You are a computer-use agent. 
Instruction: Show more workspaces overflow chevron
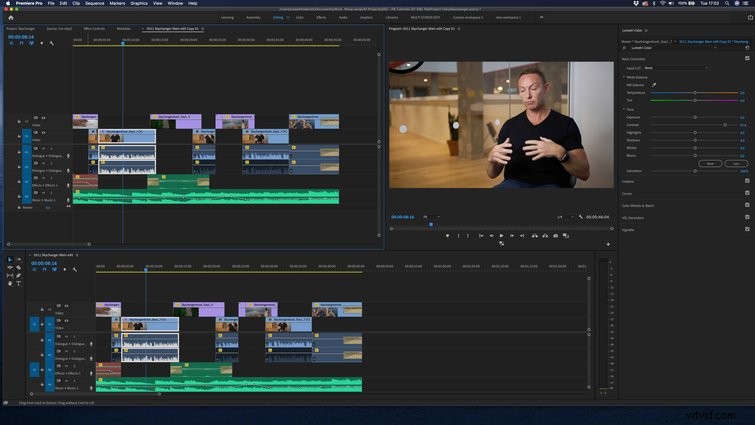(541, 17)
